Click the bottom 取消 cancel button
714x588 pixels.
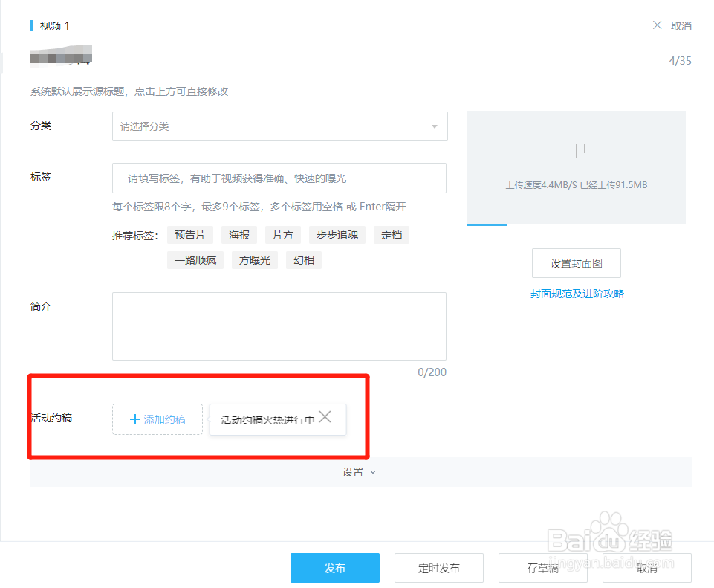coord(646,568)
